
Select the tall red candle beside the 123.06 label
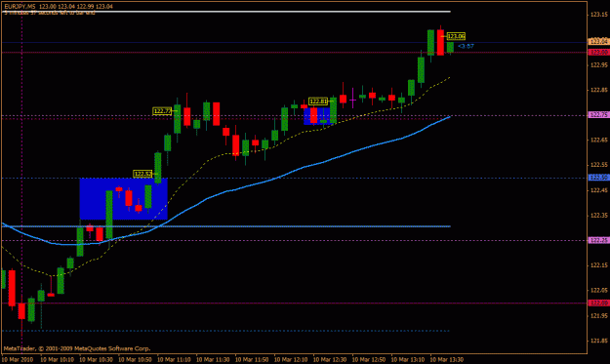pos(440,42)
